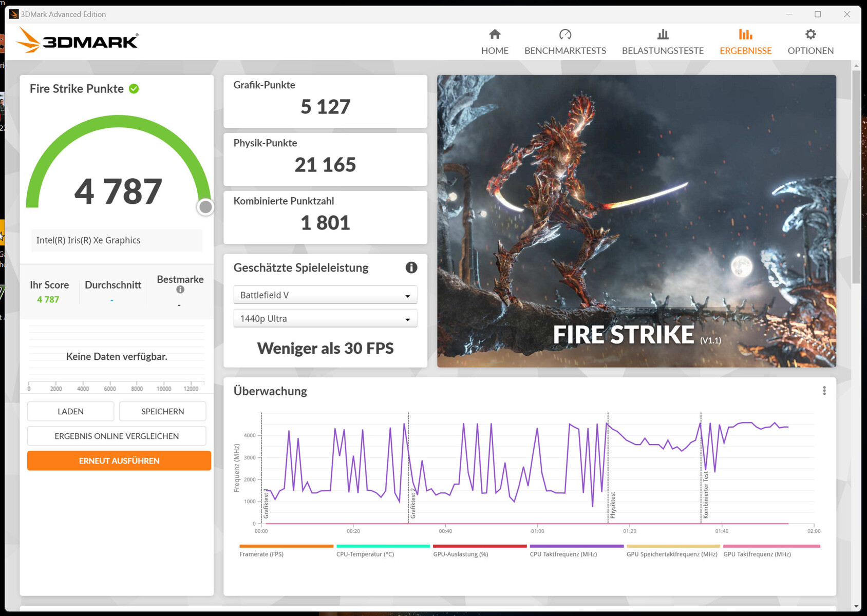The image size is (867, 616).
Task: Click the Kombinierter Test timeline marker
Action: tap(706, 495)
